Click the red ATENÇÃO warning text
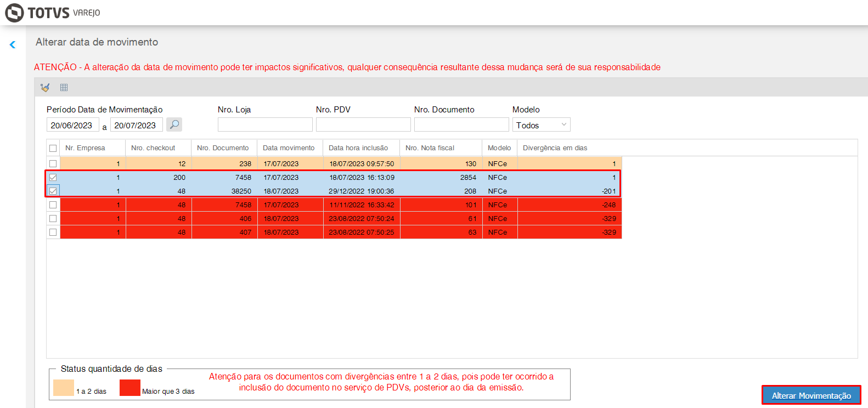868x408 pixels. [x=347, y=67]
